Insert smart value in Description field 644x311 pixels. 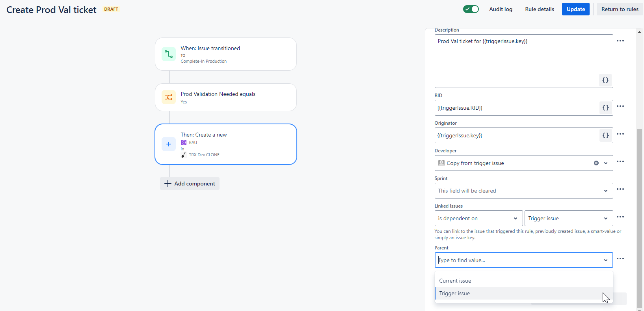click(605, 80)
